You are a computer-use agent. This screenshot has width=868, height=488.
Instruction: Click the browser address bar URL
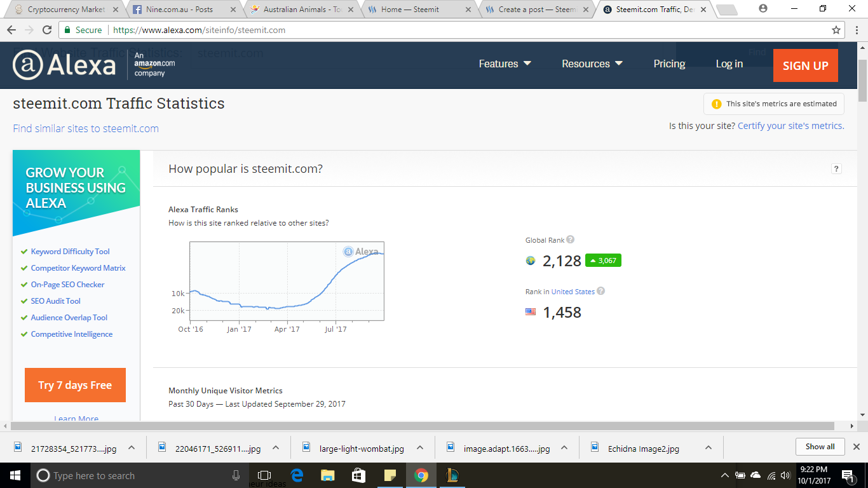coord(199,30)
